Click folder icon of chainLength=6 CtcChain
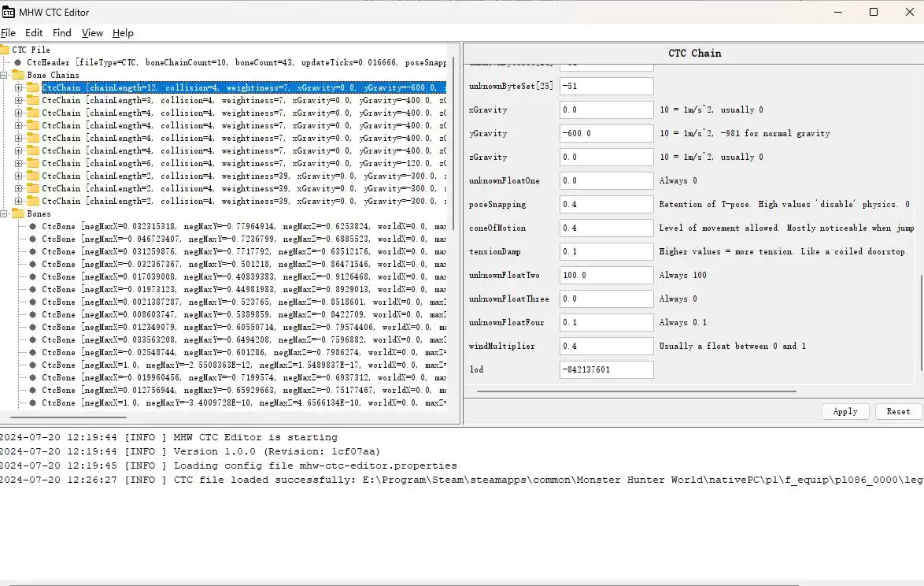924x586 pixels. point(33,163)
